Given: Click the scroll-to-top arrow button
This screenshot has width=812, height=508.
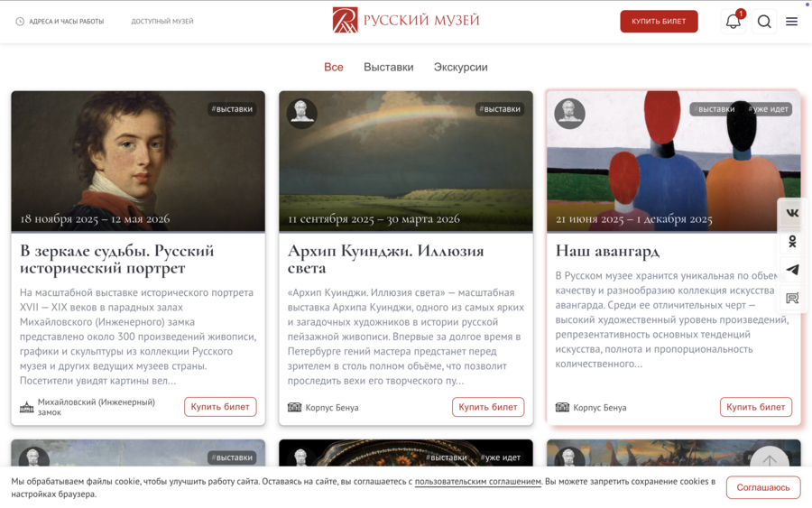Looking at the screenshot, I should [x=770, y=458].
